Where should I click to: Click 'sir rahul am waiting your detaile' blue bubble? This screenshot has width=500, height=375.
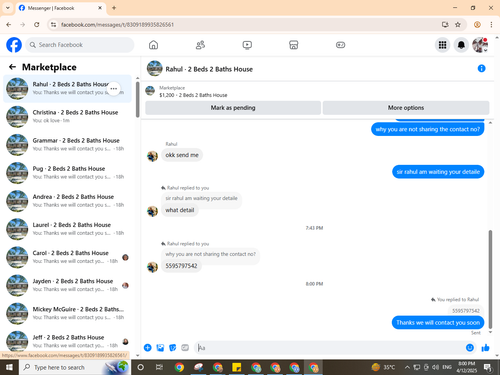(x=438, y=172)
